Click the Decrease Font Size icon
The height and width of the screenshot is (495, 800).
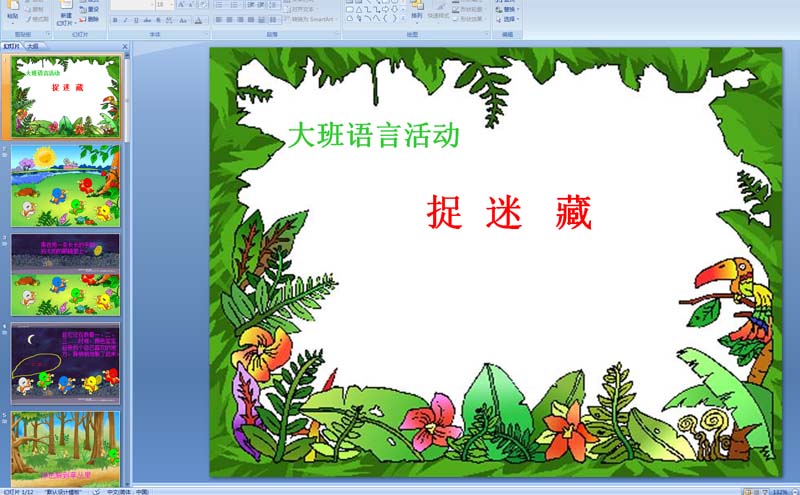point(191,5)
